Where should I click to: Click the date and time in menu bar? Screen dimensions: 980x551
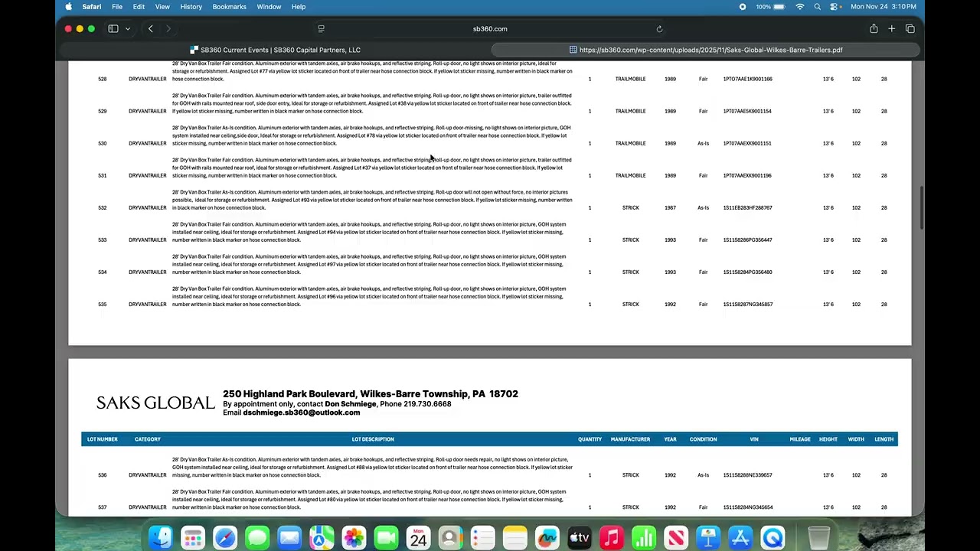(883, 7)
